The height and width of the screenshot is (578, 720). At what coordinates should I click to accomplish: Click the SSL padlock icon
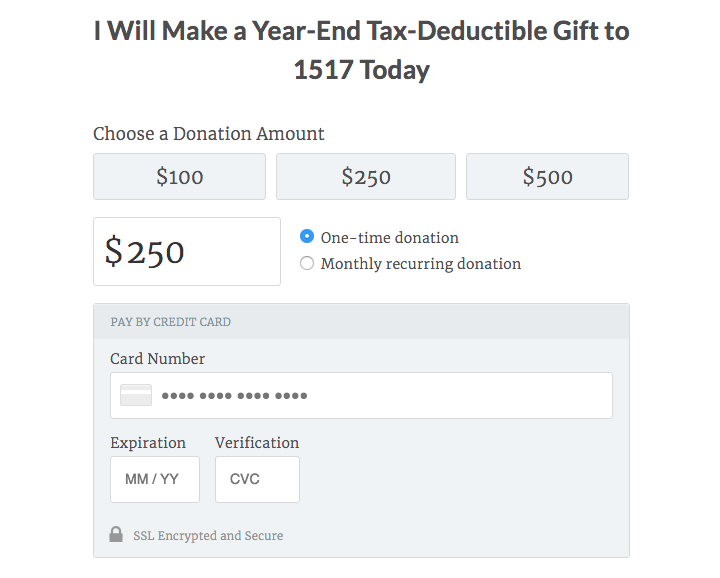point(116,534)
